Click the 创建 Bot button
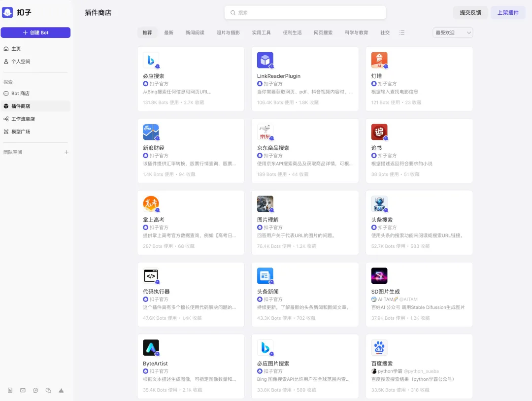Viewport: 532px width, 401px height. pos(35,33)
